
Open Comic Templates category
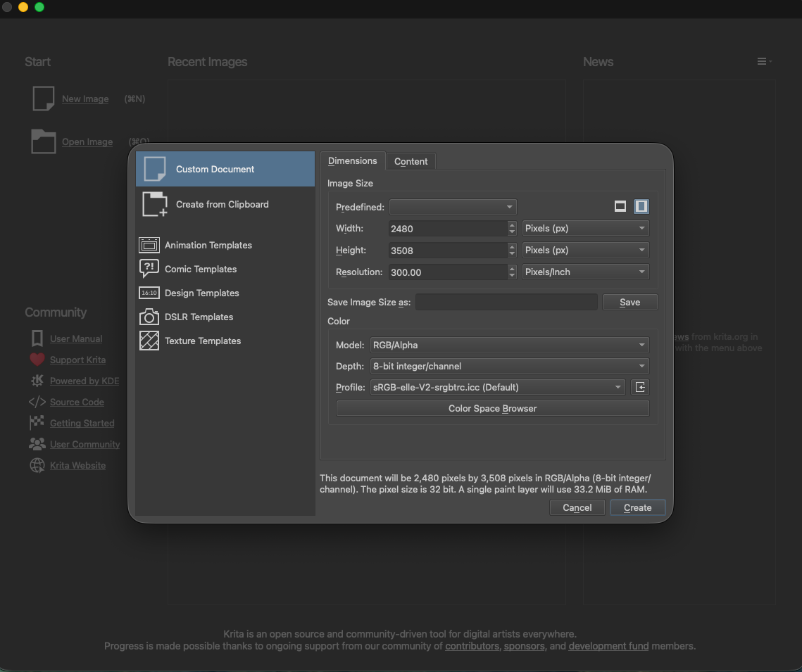225,269
